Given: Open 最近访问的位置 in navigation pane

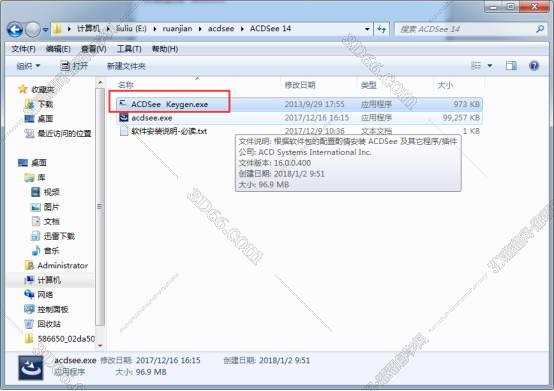Looking at the screenshot, I should [64, 134].
